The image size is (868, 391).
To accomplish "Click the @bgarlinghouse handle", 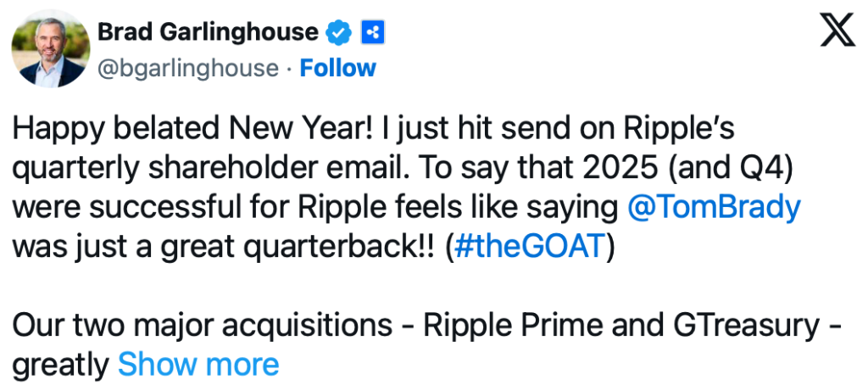I will [188, 68].
